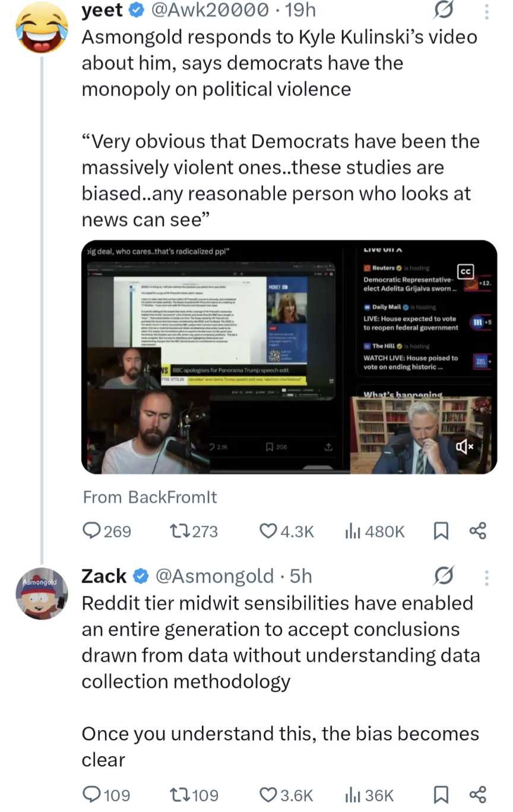The height and width of the screenshot is (812, 513).
Task: Open more options menu on Zack's tweet
Action: click(486, 577)
